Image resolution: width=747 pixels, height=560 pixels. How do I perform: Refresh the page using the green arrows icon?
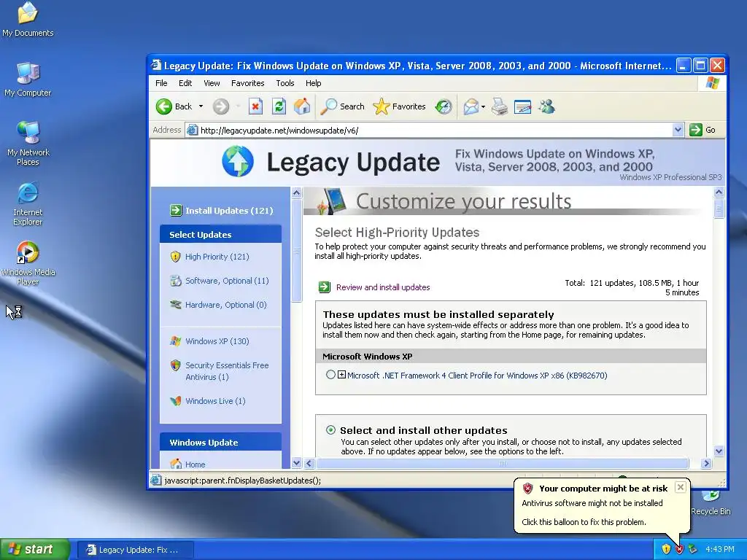point(279,106)
